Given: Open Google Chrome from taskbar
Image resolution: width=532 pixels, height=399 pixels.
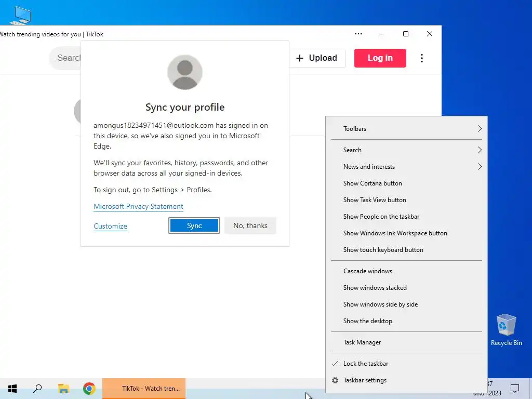Looking at the screenshot, I should point(89,389).
